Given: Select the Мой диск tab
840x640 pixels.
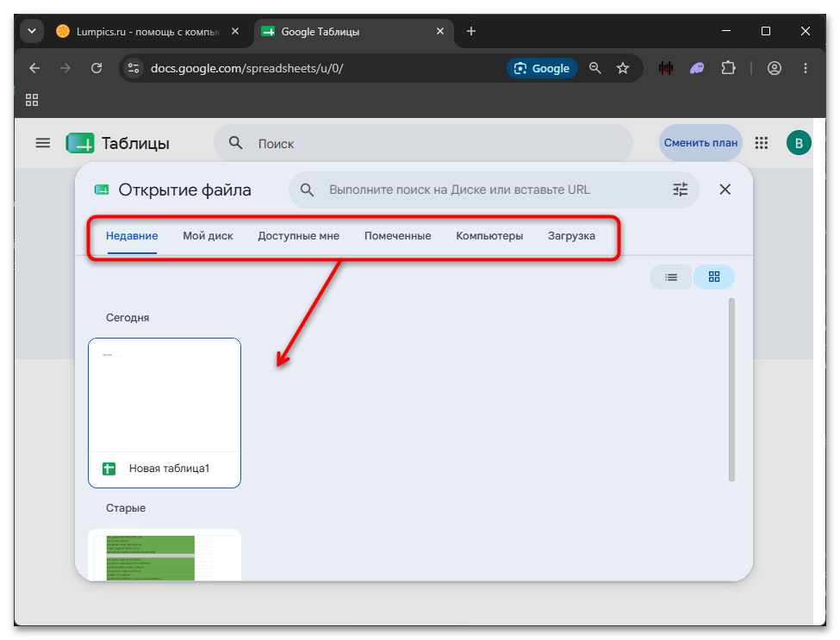Looking at the screenshot, I should 208,236.
